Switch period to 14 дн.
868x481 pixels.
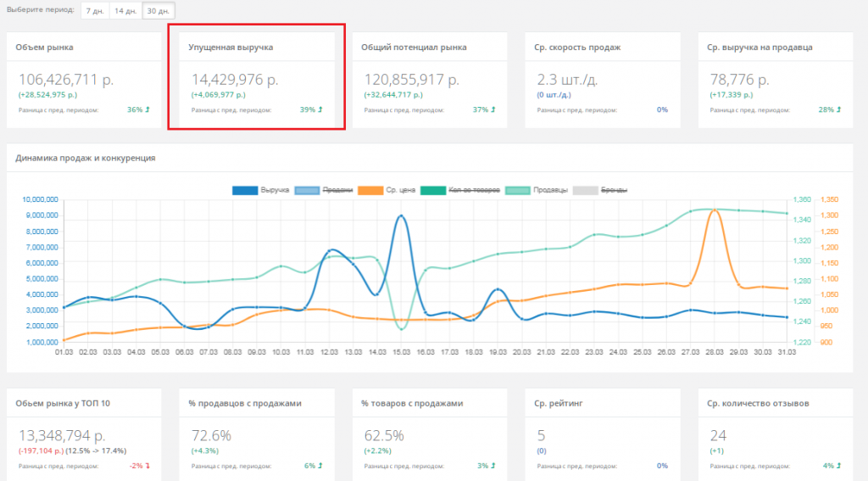coord(125,10)
